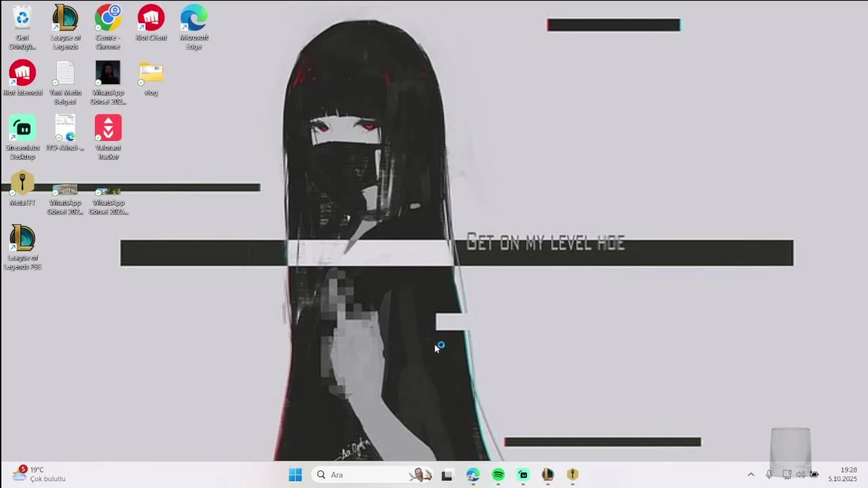Open the volume control in system tray

click(801, 474)
